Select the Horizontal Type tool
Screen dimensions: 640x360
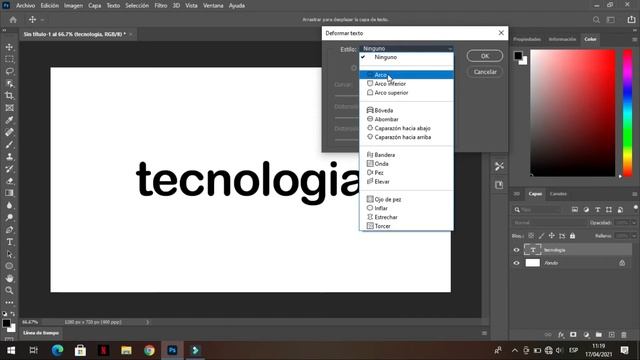(9, 242)
